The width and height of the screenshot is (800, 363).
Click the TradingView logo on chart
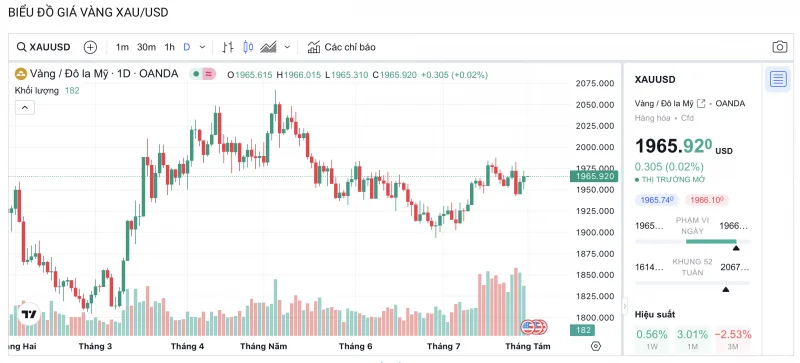point(29,314)
